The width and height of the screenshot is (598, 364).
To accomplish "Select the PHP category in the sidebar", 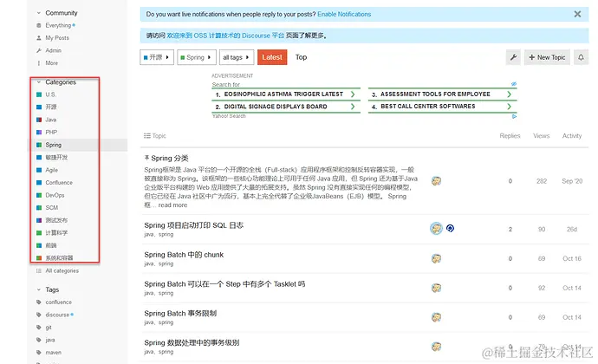I will pos(51,132).
